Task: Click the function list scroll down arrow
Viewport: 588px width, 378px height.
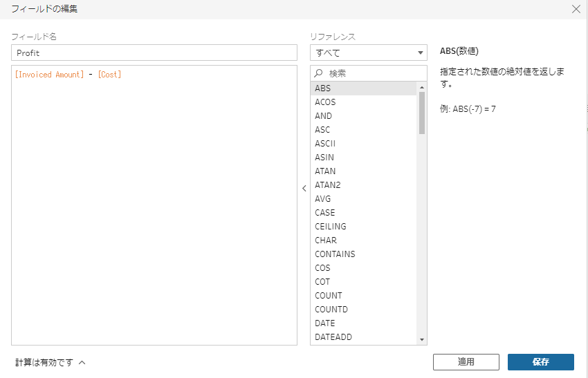Action: pyautogui.click(x=422, y=339)
